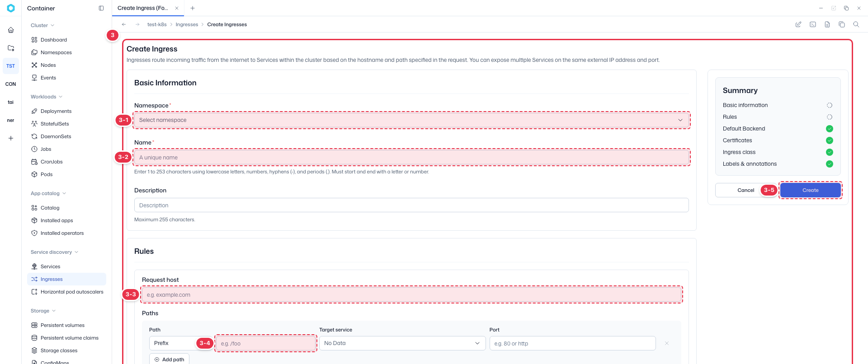This screenshot has width=868, height=364.
Task: Click the Add path button
Action: coord(169,359)
